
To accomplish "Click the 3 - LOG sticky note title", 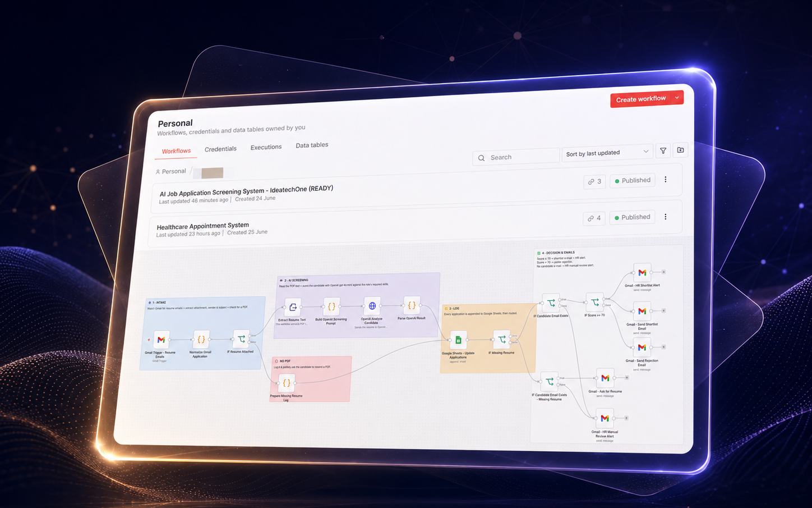I will click(454, 308).
